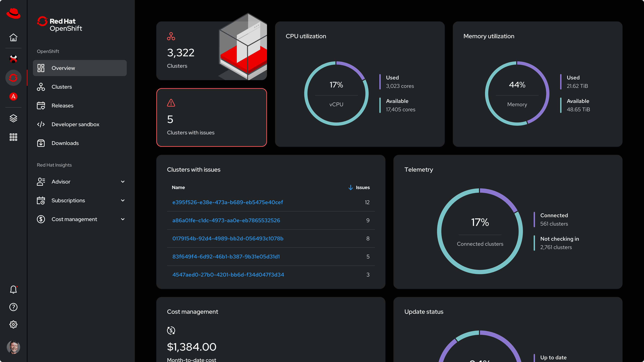Screen dimensions: 644x362
Task: Click the '17,405 cores' available value
Action: click(x=400, y=109)
